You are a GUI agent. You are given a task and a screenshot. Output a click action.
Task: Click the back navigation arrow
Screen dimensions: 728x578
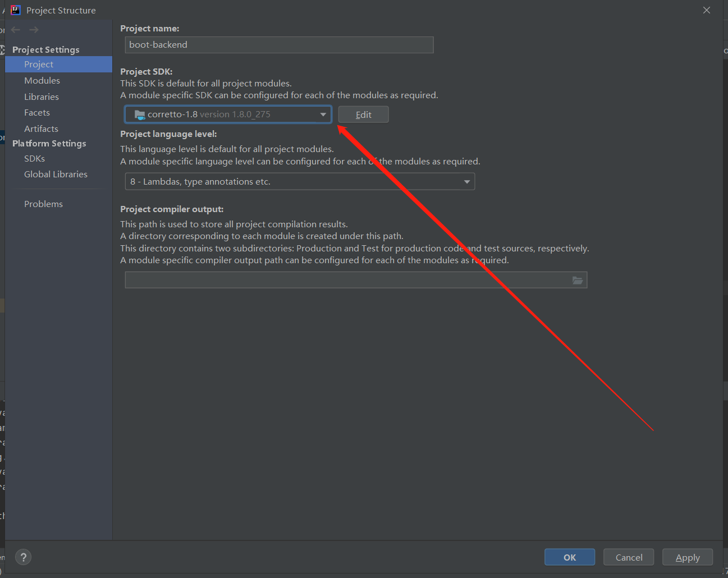[15, 29]
